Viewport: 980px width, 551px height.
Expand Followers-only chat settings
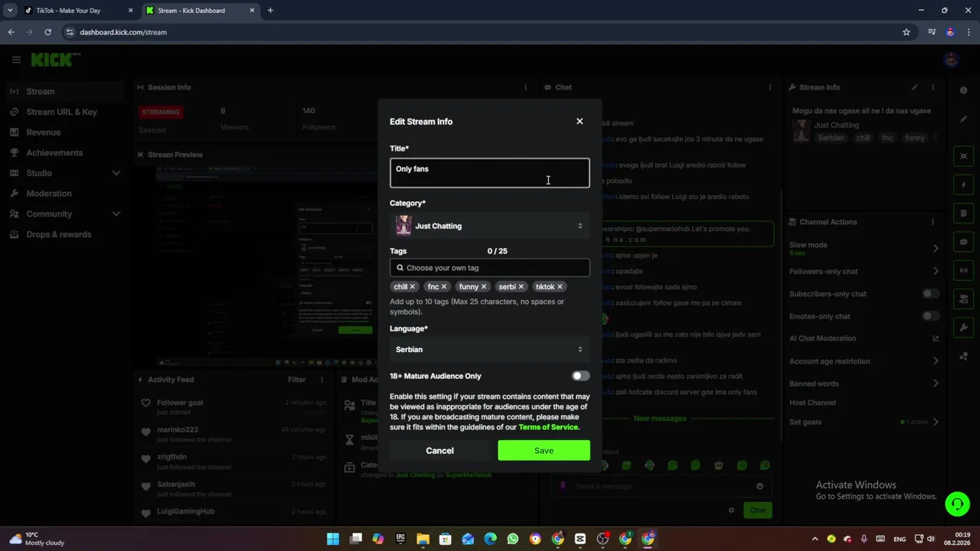click(x=936, y=271)
